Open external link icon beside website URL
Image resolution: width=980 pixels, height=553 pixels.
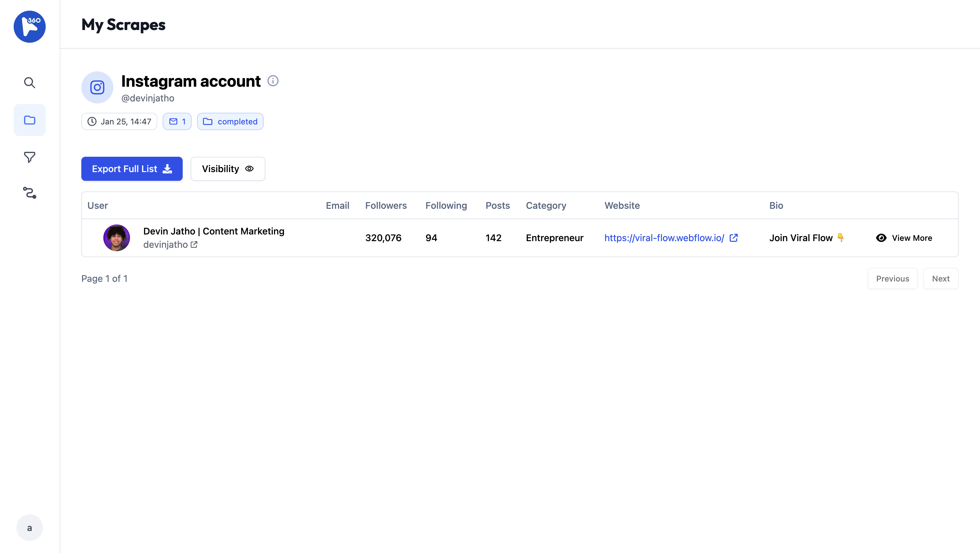(733, 238)
